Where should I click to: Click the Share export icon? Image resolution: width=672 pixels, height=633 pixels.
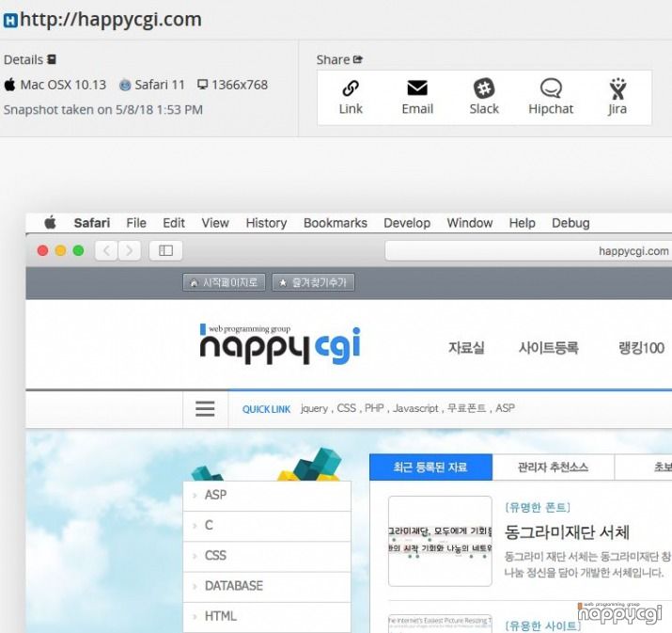(x=358, y=59)
